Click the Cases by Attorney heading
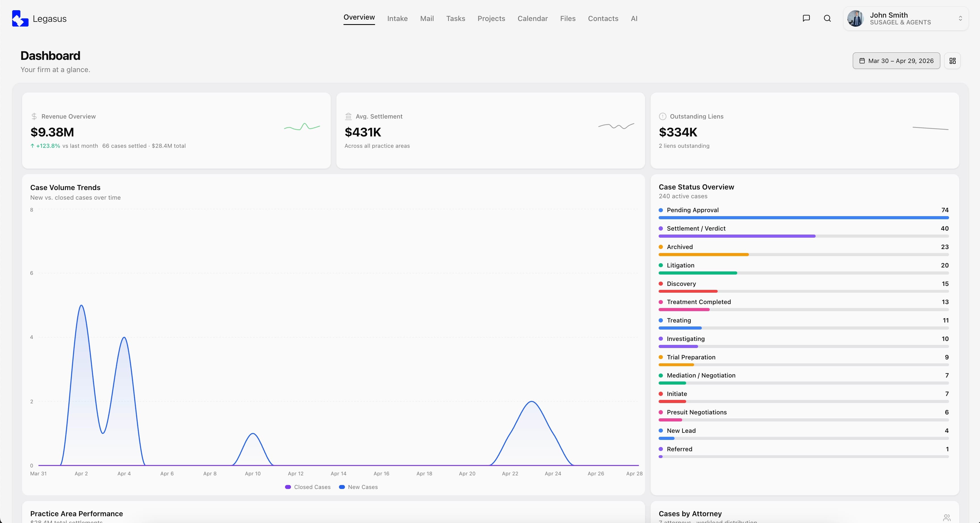Image resolution: width=980 pixels, height=523 pixels. point(690,513)
